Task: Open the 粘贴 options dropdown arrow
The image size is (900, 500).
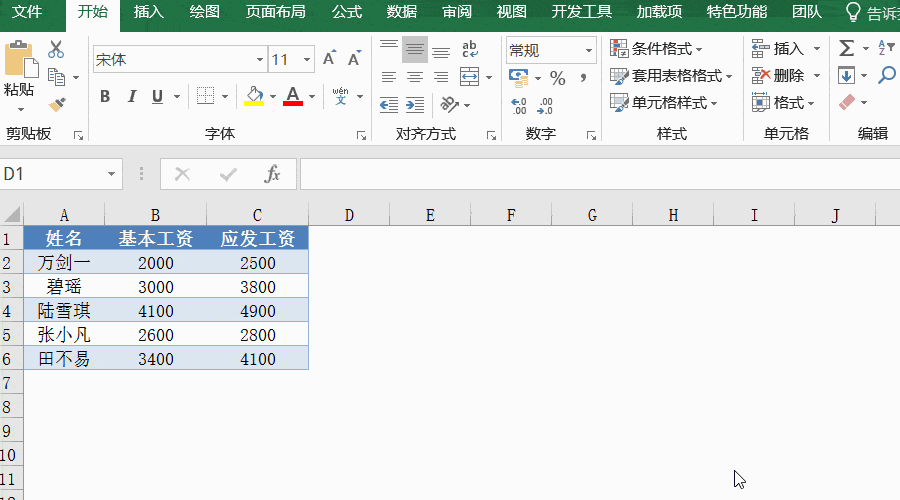Action: [x=21, y=109]
